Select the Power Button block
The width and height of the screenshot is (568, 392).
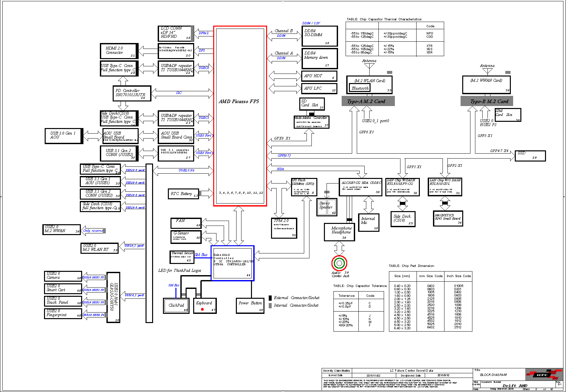tap(250, 306)
